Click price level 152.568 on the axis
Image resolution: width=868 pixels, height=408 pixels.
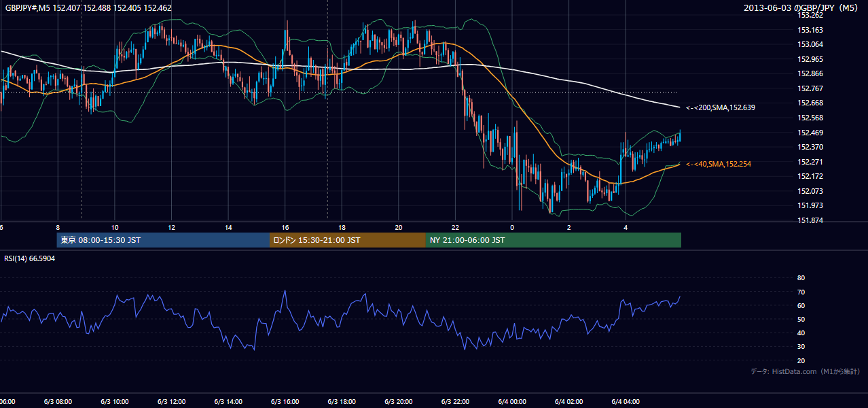click(x=810, y=118)
